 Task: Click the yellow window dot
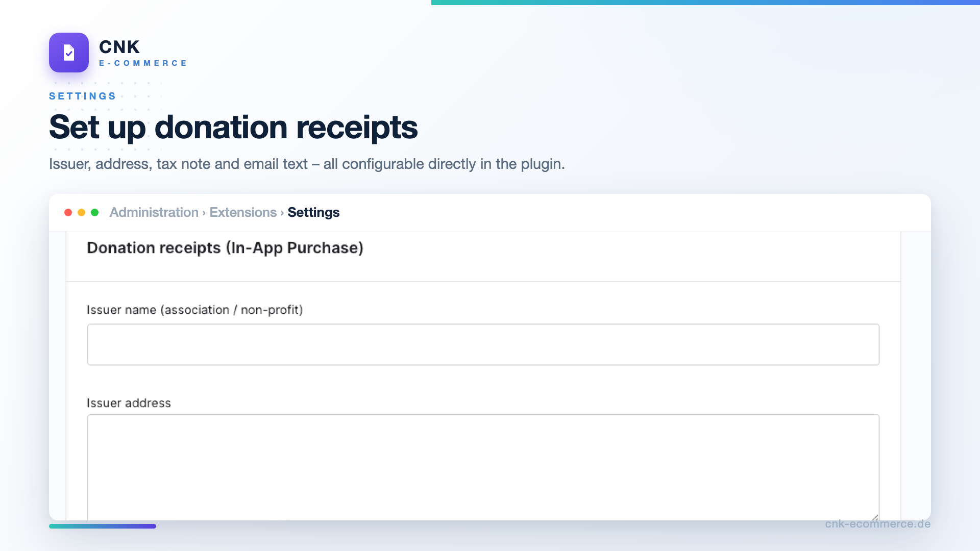click(x=81, y=212)
